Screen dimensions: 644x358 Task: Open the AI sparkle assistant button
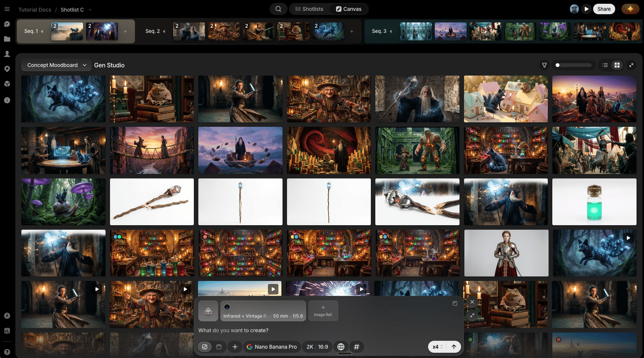(631, 9)
